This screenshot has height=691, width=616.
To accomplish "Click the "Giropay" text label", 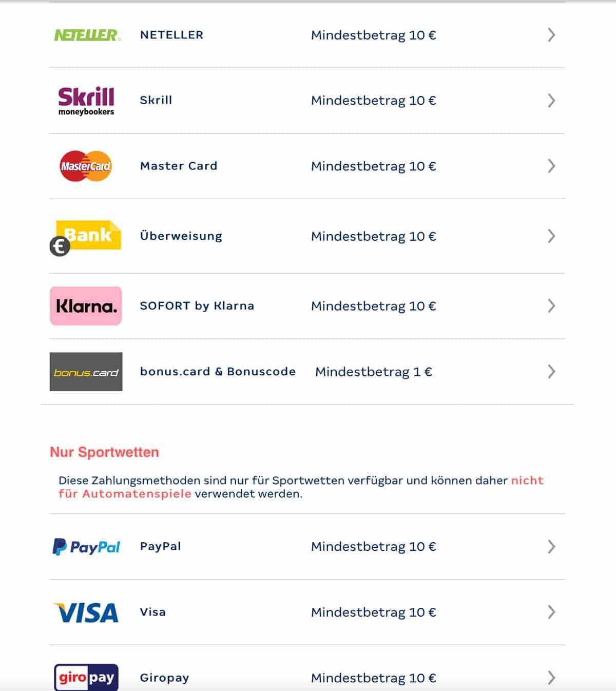I will [164, 678].
